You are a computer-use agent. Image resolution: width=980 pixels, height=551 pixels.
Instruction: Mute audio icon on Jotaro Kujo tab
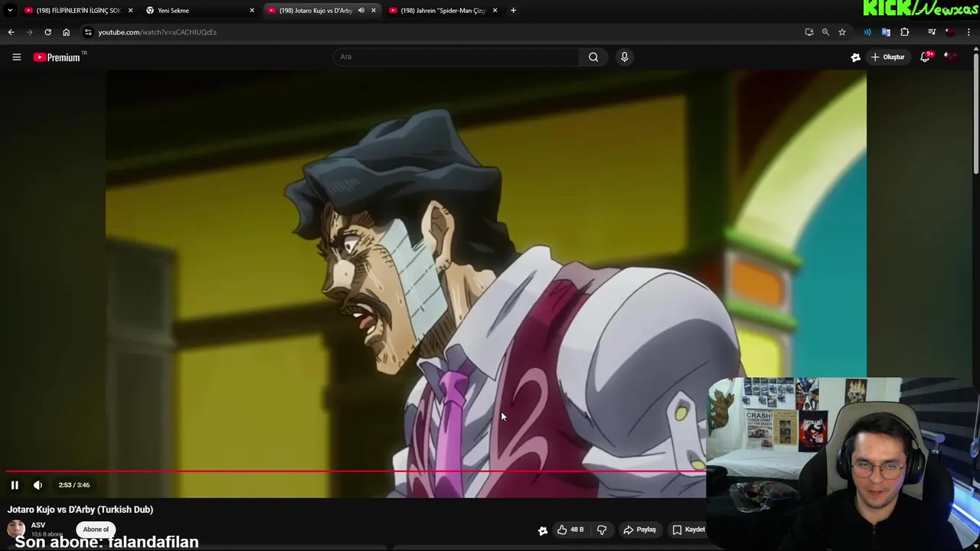361,11
